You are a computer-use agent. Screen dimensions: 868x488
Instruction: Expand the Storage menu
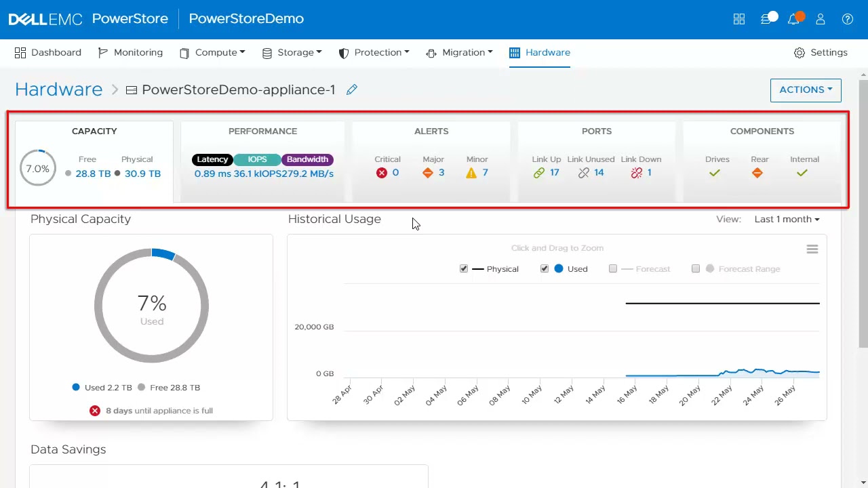point(292,53)
